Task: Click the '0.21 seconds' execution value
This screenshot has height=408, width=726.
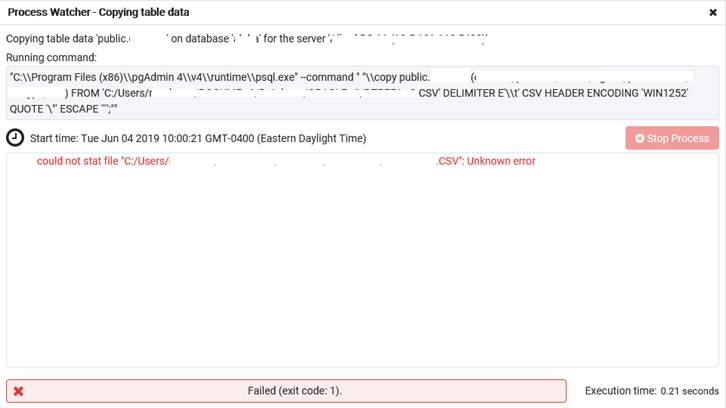Action: coord(689,391)
